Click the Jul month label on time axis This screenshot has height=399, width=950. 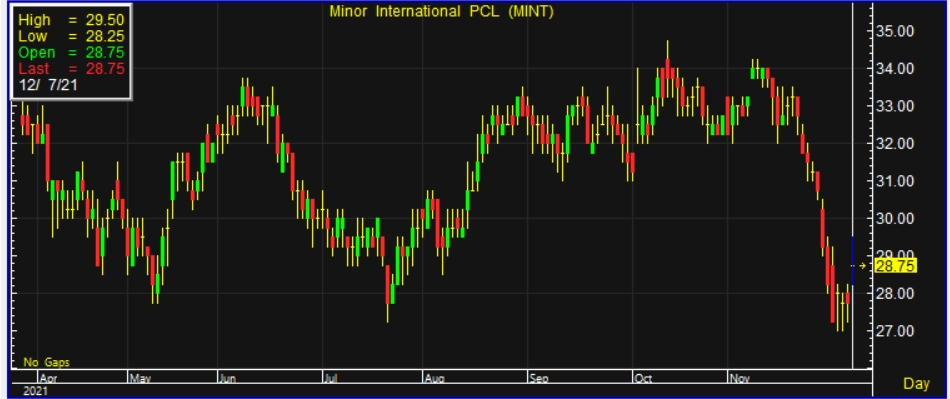click(331, 378)
